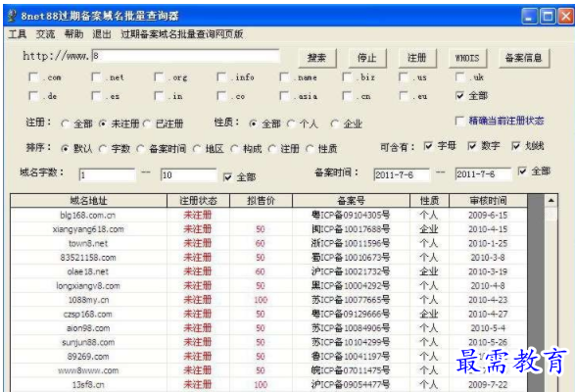This screenshot has width=575, height=392.
Task: Uncheck the 全部 domain suffix checkbox
Action: pyautogui.click(x=459, y=96)
